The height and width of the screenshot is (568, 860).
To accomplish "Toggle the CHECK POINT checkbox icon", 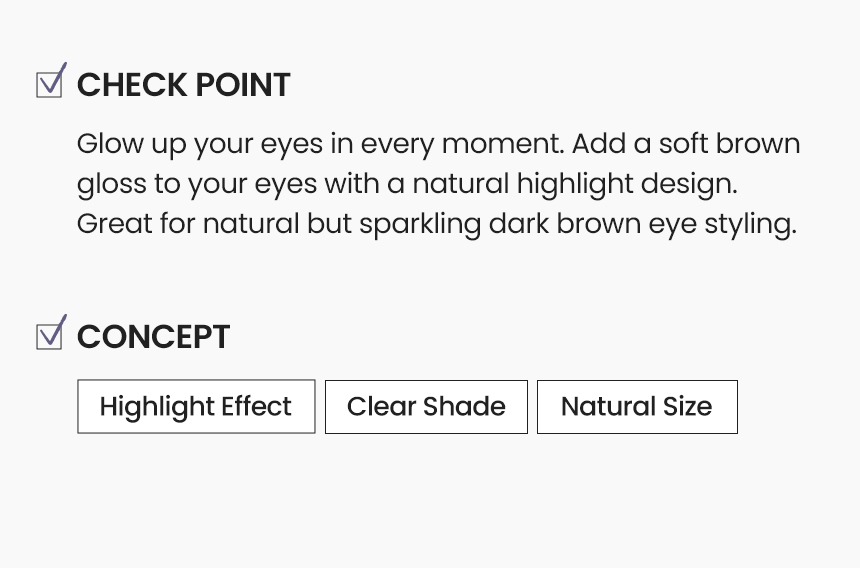I will coord(50,82).
